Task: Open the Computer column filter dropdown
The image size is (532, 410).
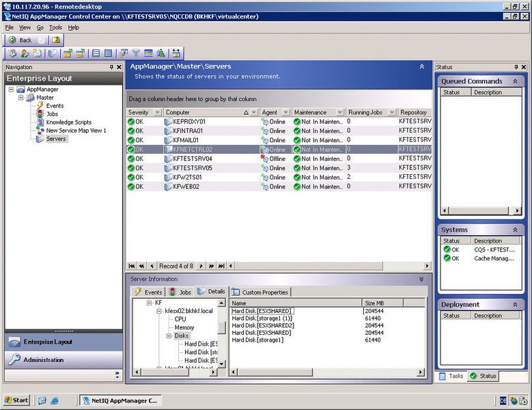Action: 254,112
